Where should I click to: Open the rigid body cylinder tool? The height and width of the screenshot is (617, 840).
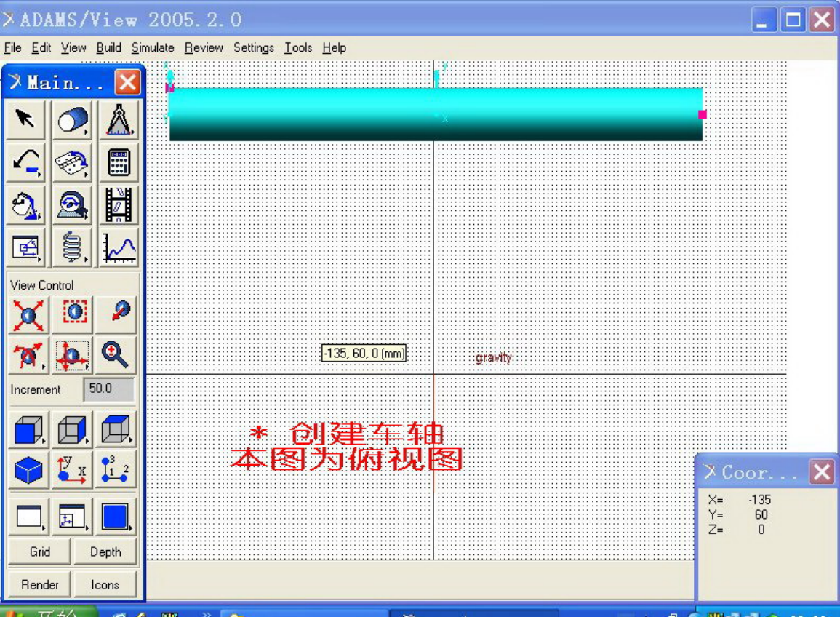click(x=72, y=119)
